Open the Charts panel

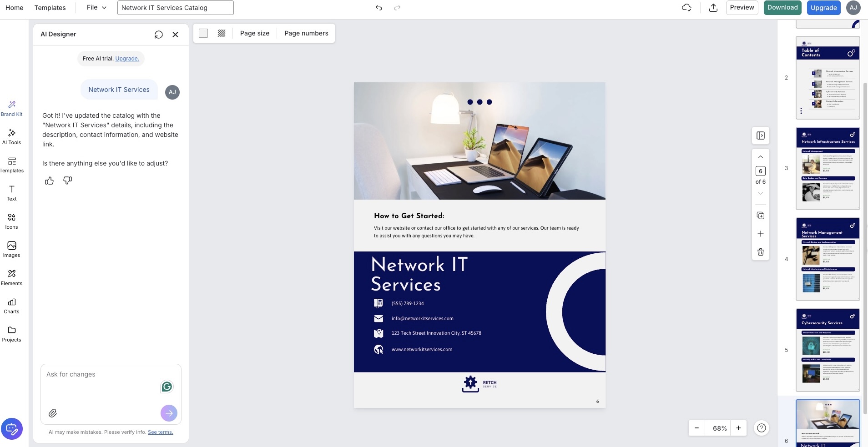click(12, 306)
